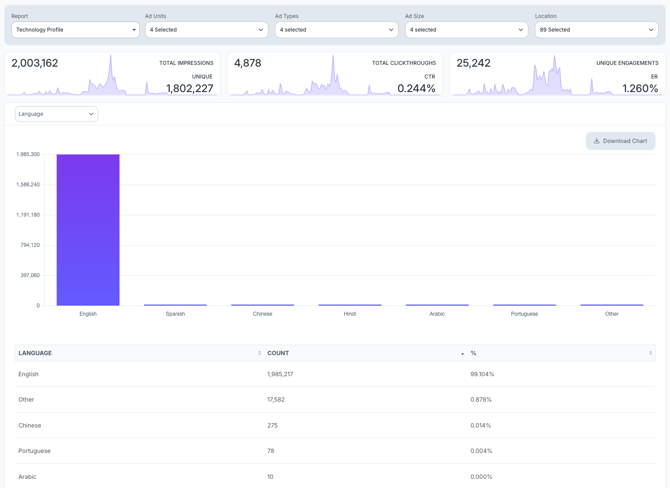Click the sort icon on % column

[650, 353]
